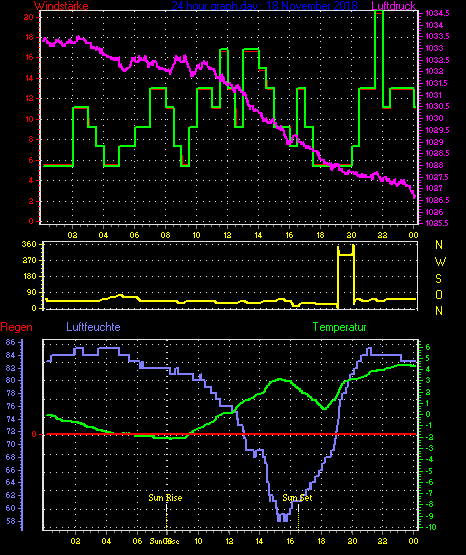Click compass letter S beside direction graph
The image size is (466, 555).
click(x=439, y=279)
